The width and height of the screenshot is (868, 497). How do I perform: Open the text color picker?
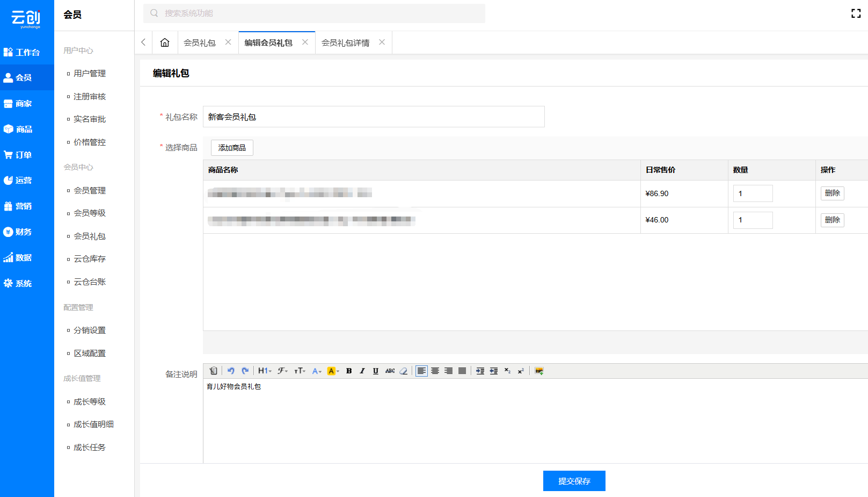[317, 371]
